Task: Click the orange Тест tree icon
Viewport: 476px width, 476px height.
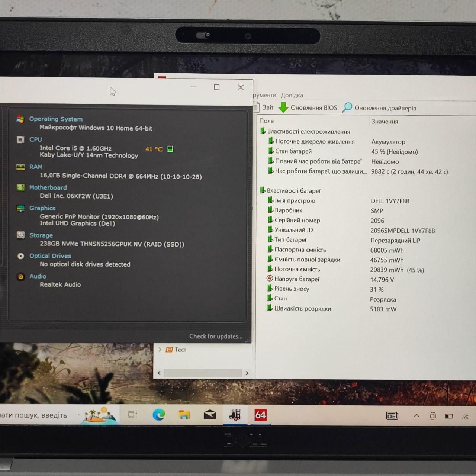Action: [169, 350]
